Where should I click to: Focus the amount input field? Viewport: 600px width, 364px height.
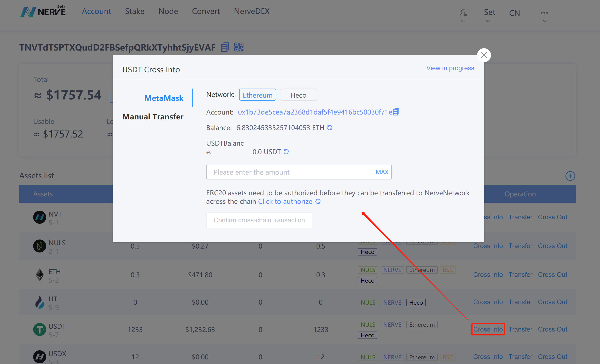pos(290,172)
